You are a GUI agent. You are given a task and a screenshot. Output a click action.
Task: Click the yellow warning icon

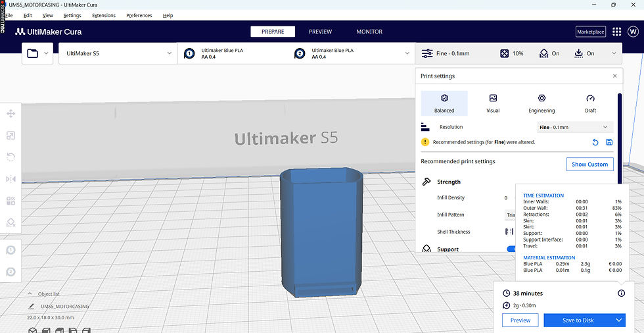tap(425, 142)
